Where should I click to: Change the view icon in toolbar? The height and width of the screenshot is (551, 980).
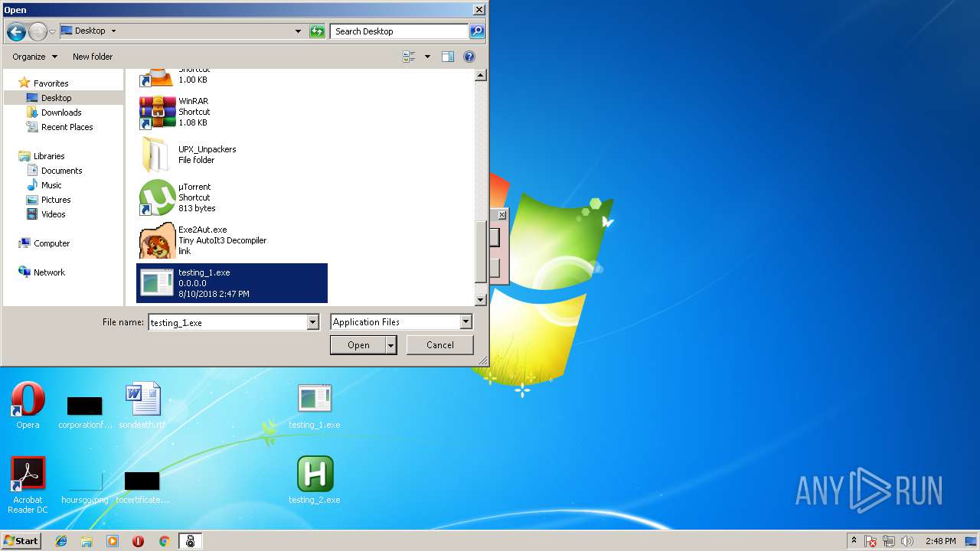(410, 57)
